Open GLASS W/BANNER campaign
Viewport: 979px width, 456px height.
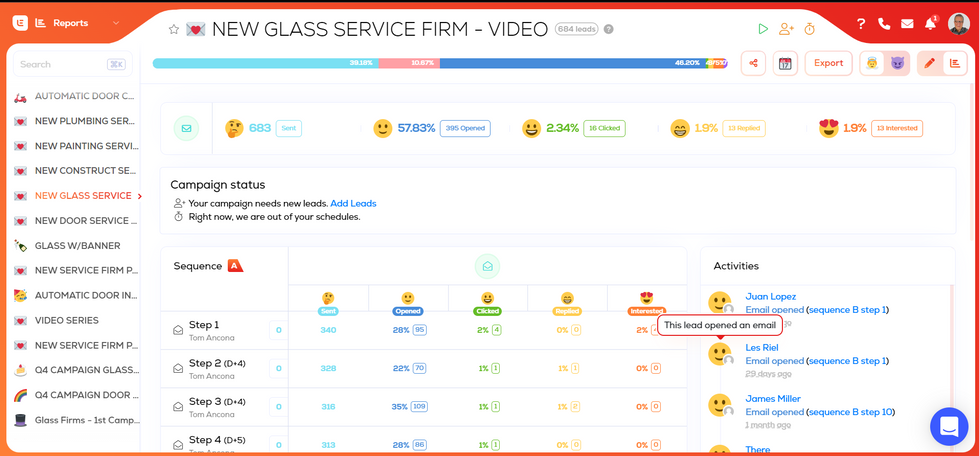pyautogui.click(x=75, y=245)
